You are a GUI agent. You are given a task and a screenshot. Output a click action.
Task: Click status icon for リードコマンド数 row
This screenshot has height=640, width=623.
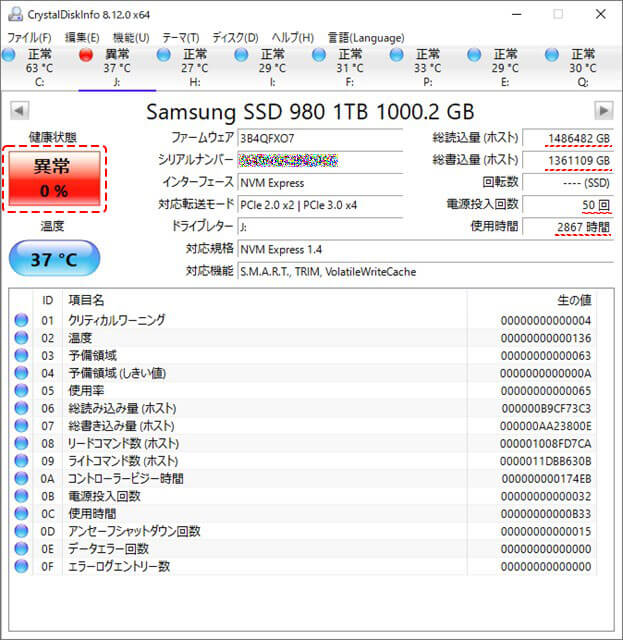(x=21, y=443)
